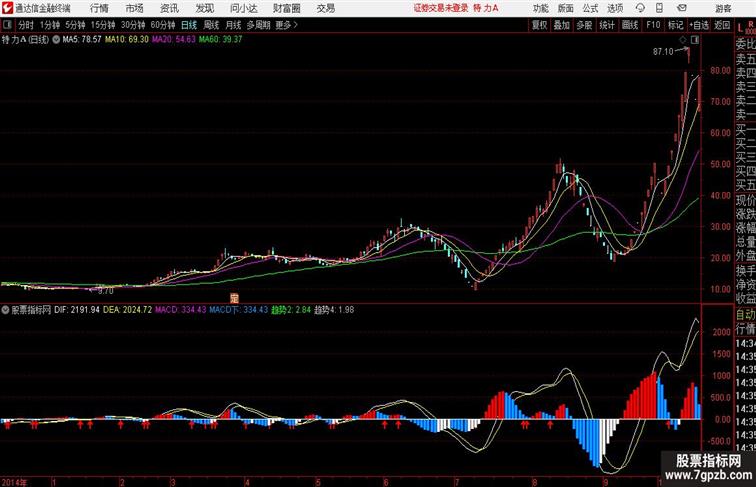Expand the 更多 > period list
The image size is (756, 487).
(x=286, y=25)
